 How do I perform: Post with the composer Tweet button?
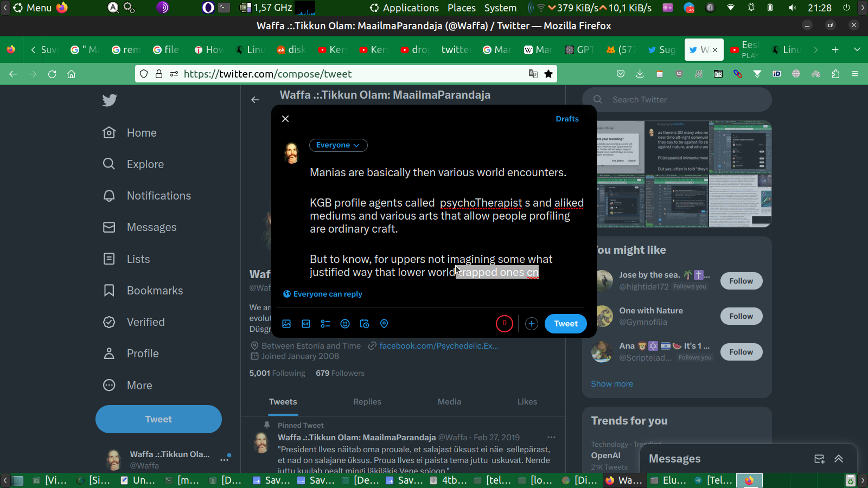click(x=566, y=324)
